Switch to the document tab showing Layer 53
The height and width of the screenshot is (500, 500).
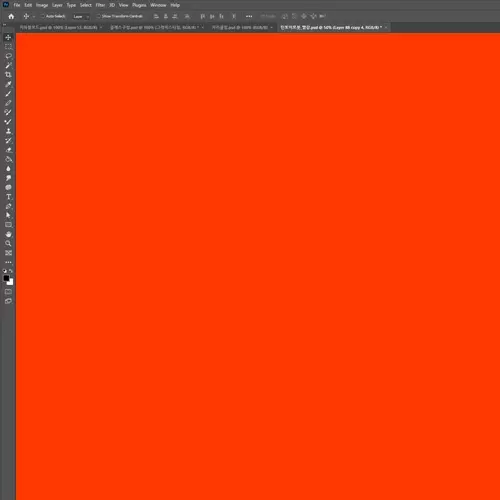[58, 27]
